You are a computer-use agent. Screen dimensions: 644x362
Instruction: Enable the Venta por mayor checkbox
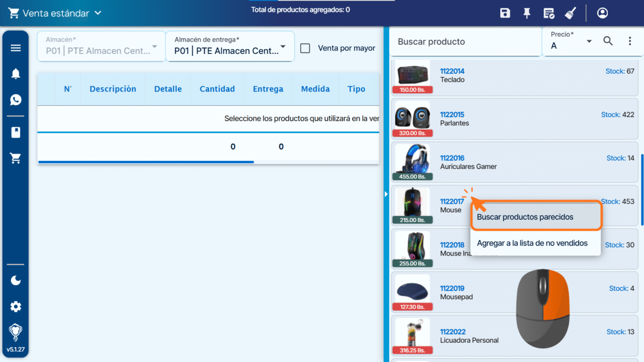(x=306, y=49)
